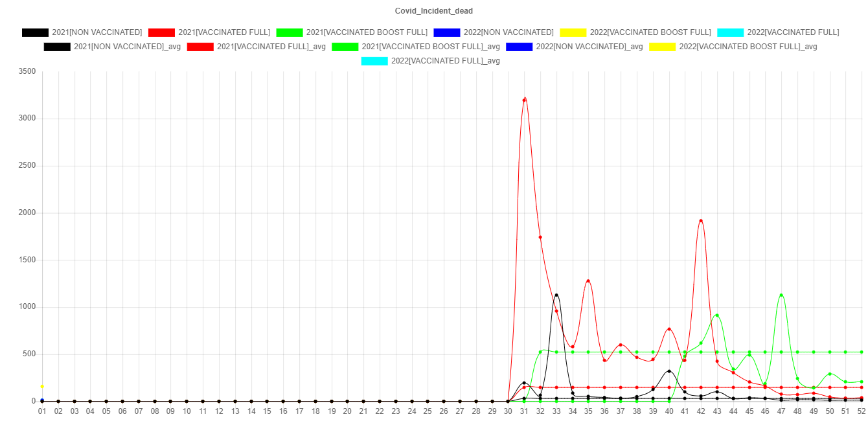The image size is (868, 434).
Task: Click the 2021[VACCINATED FULL]_avg legend label
Action: [271, 47]
